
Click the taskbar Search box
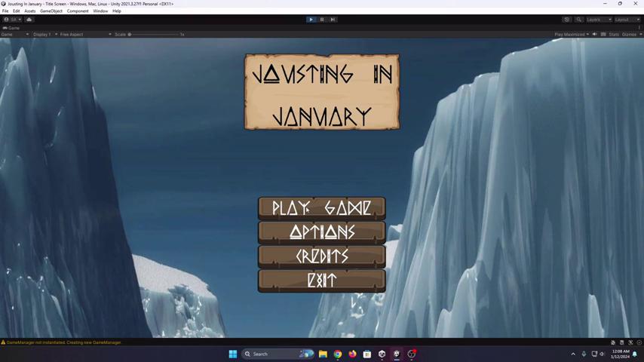coord(278,354)
